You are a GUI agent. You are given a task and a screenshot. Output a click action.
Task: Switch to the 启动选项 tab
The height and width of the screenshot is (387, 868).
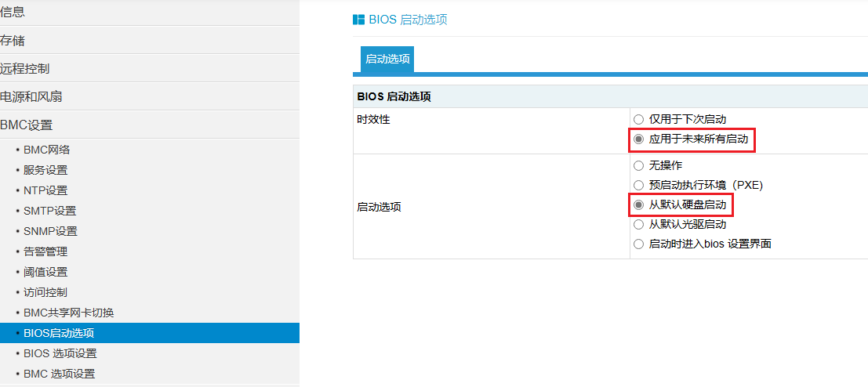point(387,60)
